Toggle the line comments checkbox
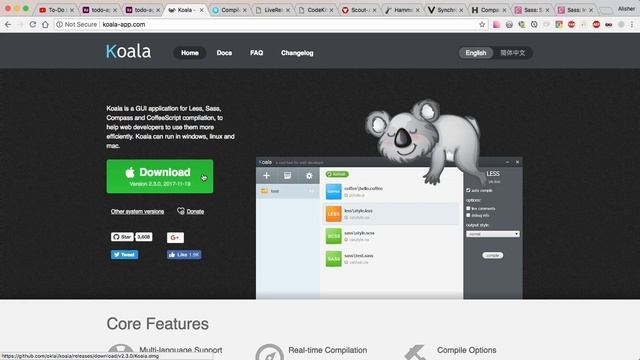 468,208
